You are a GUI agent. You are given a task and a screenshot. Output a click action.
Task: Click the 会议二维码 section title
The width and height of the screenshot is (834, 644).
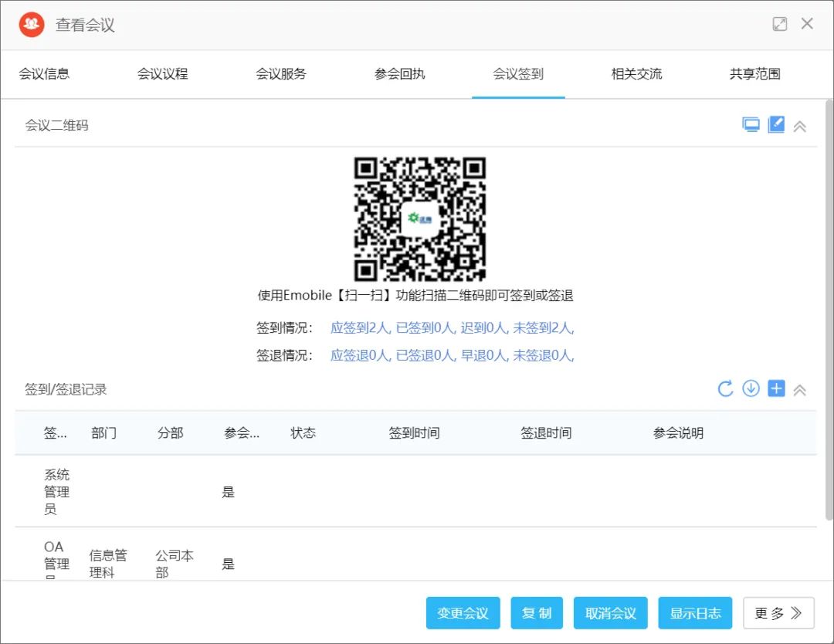(x=56, y=126)
